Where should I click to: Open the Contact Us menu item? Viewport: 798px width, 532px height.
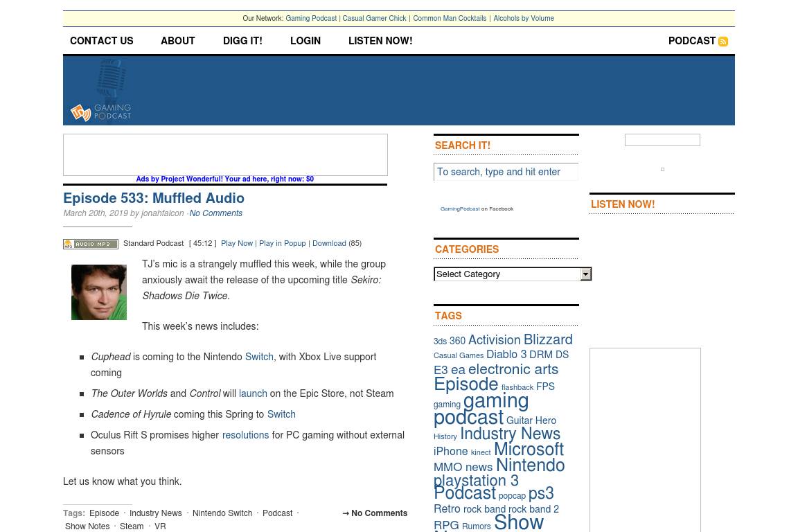[101, 42]
